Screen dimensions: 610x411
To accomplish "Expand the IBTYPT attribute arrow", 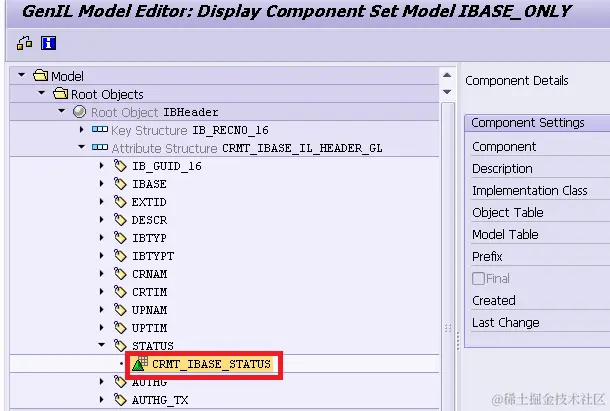I will 102,256.
